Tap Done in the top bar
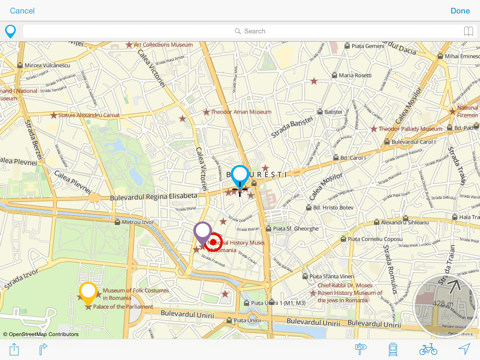The image size is (480, 360). (460, 11)
